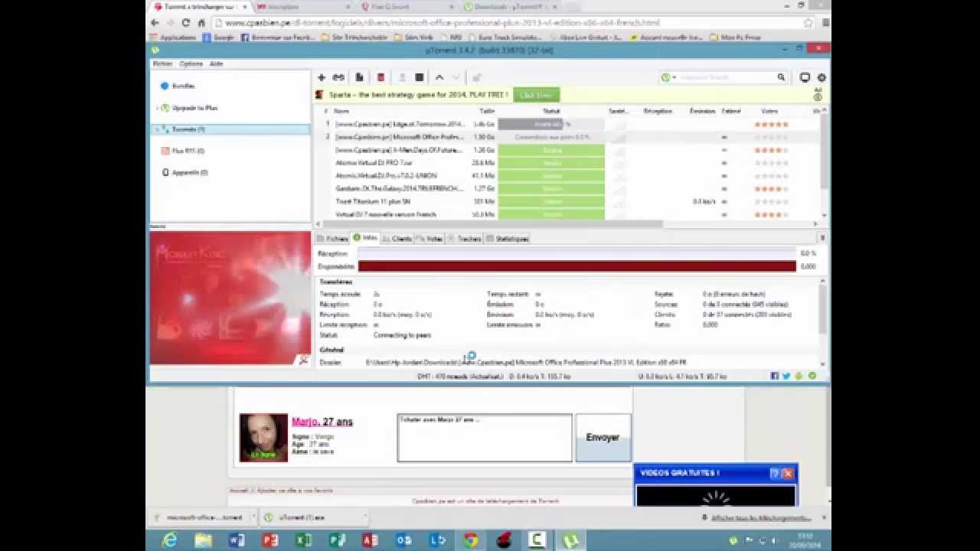
Task: Click the Disponibilité red bar
Action: [x=577, y=266]
